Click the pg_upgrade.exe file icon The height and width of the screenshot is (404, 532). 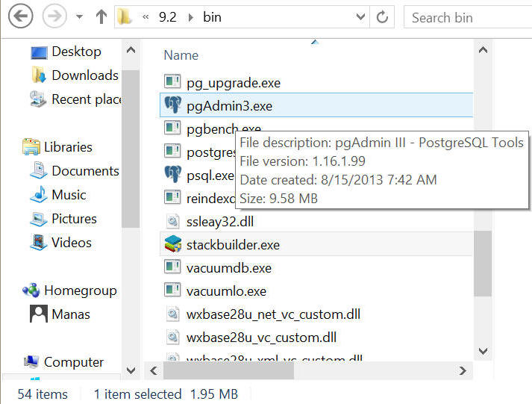click(x=172, y=81)
